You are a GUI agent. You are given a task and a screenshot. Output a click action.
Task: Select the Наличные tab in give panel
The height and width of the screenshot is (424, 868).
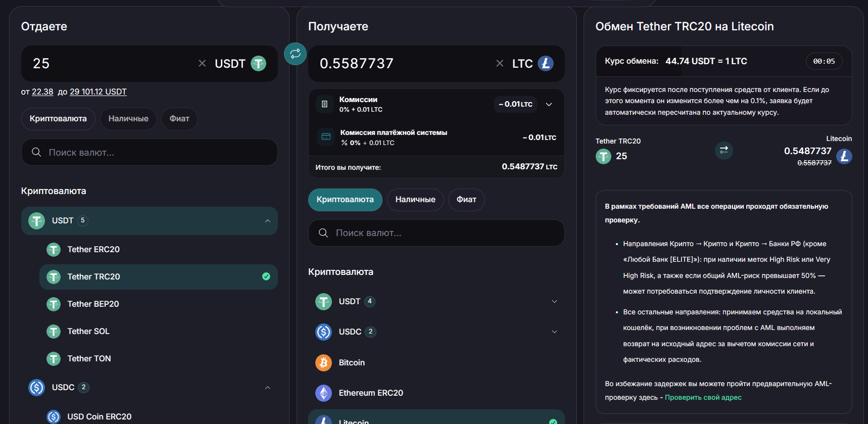tap(128, 119)
